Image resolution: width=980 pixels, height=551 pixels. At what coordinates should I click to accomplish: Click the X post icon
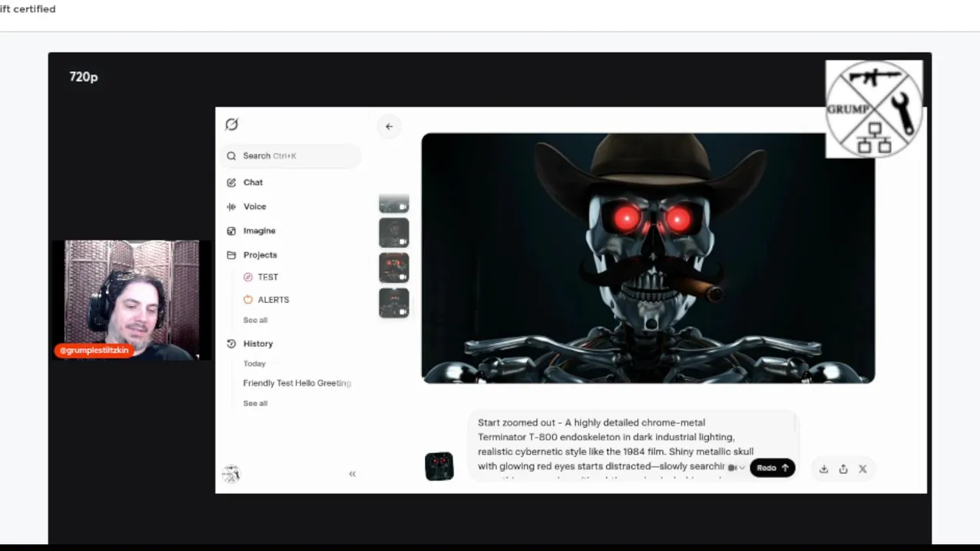(x=863, y=469)
